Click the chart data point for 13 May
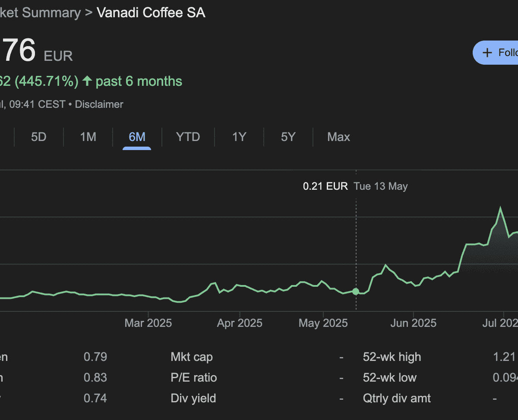Screen dimensions: 518x420 tap(356, 291)
